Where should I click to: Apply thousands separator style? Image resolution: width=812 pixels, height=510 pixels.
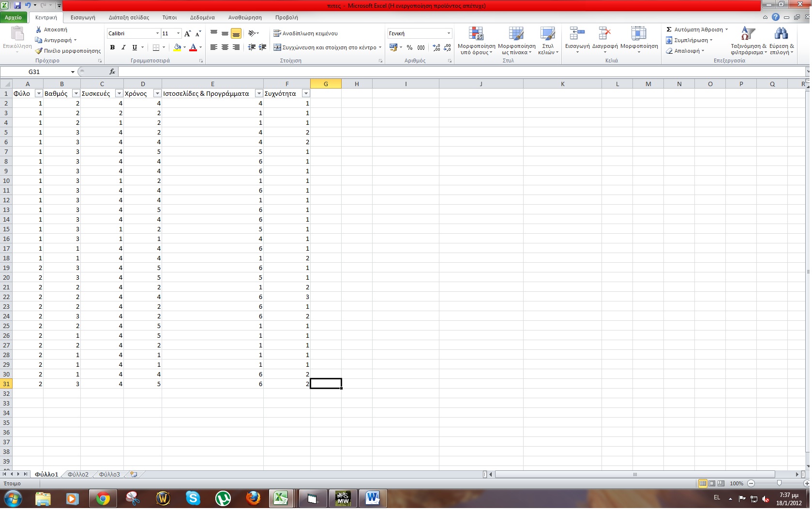(x=421, y=47)
